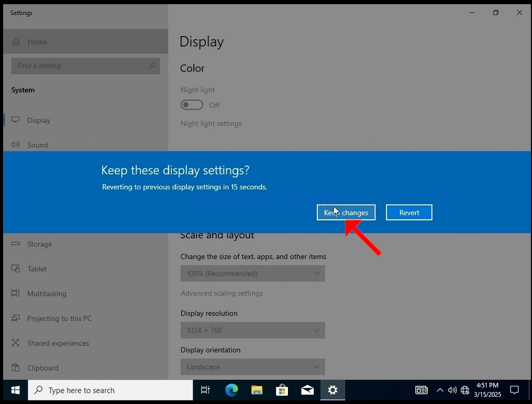This screenshot has width=532, height=404.
Task: Minimize the Settings window
Action: coord(472,13)
